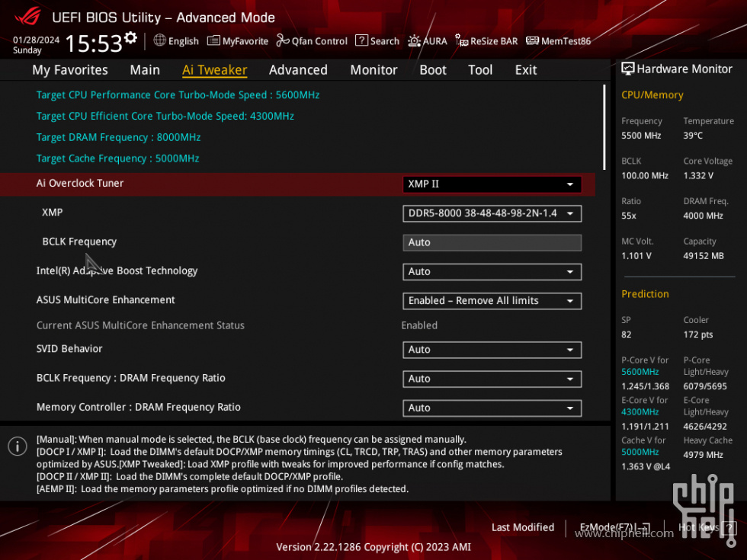Click the 1.332 V core voltage value
The image size is (747, 560).
pos(698,176)
